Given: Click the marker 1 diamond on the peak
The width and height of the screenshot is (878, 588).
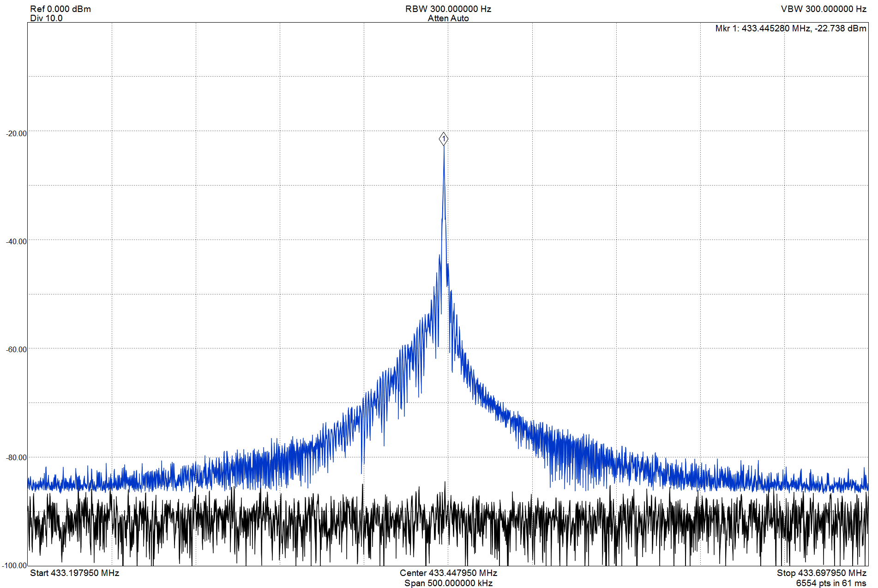Looking at the screenshot, I should point(444,138).
